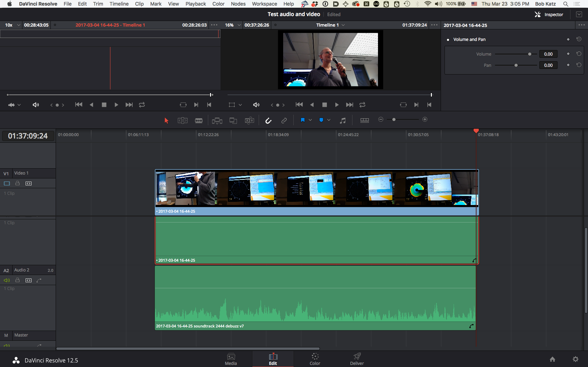Screen dimensions: 588x367
Task: Lock the Audio 2 track
Action: [17, 280]
